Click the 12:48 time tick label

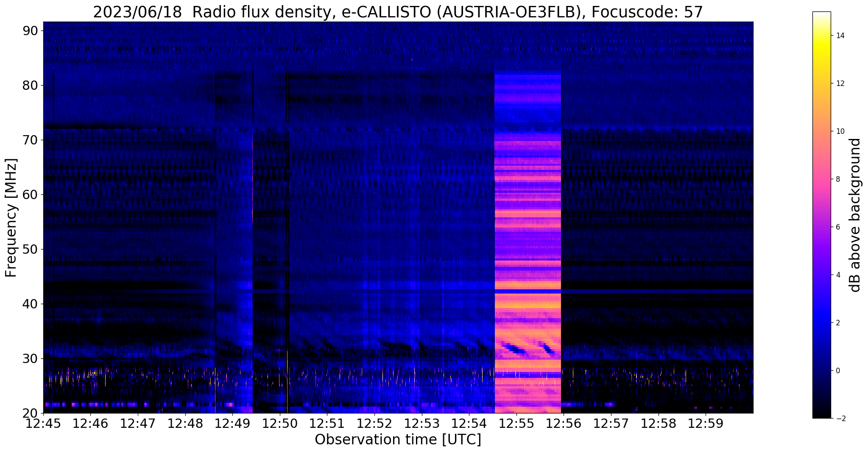point(185,424)
